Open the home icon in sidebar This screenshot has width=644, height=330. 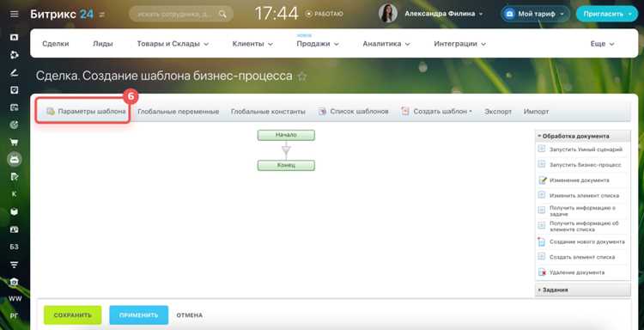pyautogui.click(x=15, y=38)
